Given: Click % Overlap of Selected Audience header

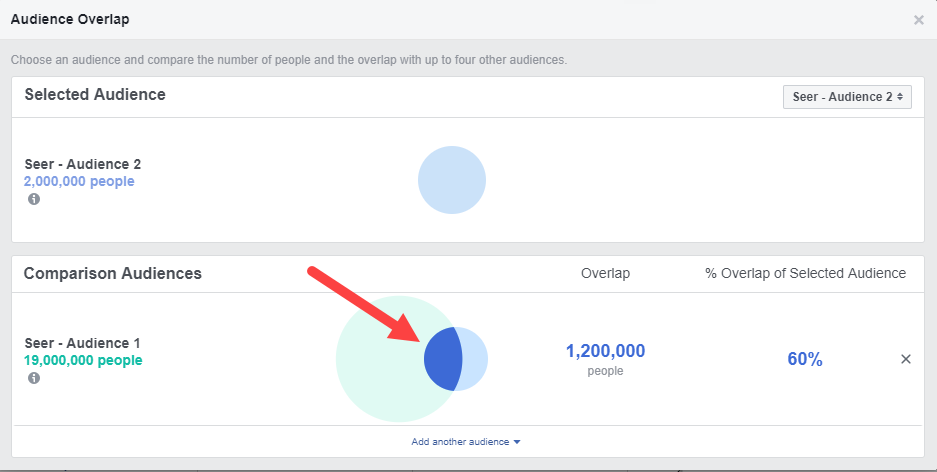Looking at the screenshot, I should point(806,274).
